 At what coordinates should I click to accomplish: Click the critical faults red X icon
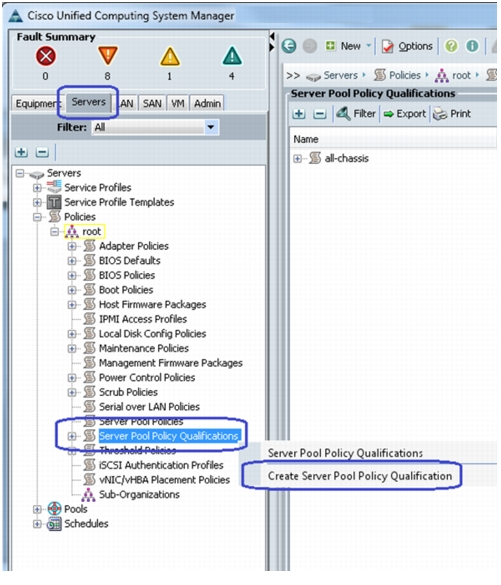click(46, 57)
